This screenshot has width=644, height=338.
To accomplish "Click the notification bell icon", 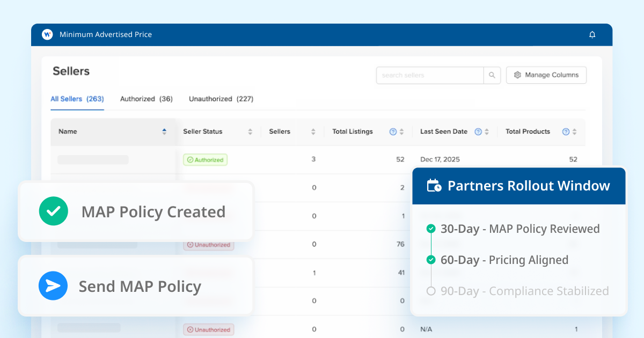I will pyautogui.click(x=592, y=35).
